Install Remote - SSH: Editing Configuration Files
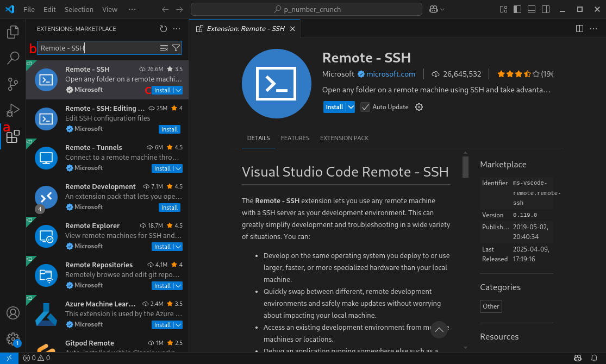The width and height of the screenshot is (606, 364). (x=169, y=129)
